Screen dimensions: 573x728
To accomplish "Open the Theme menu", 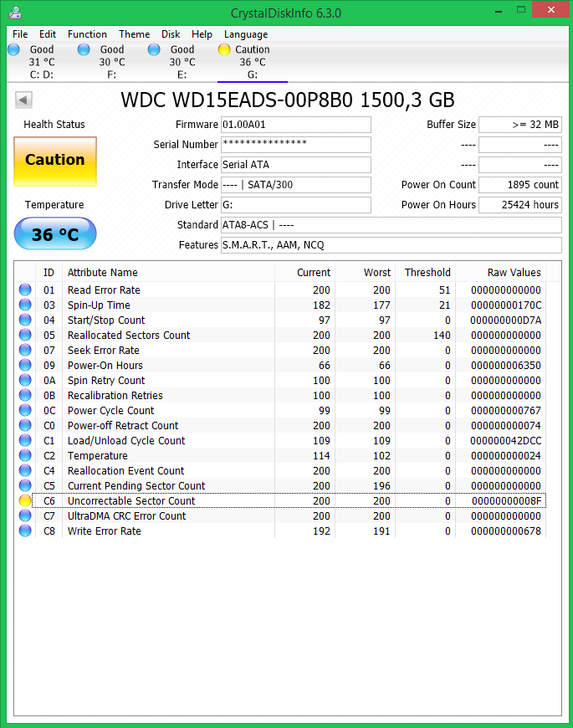I will [134, 34].
